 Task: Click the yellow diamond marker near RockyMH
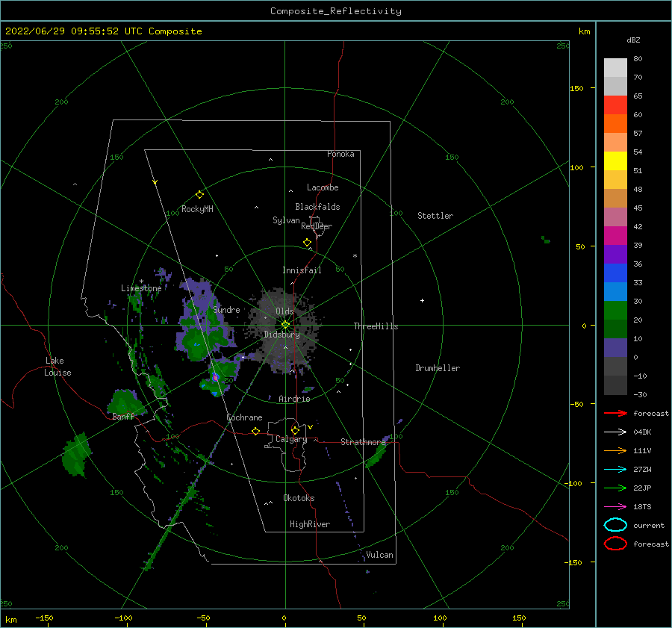[x=199, y=195]
